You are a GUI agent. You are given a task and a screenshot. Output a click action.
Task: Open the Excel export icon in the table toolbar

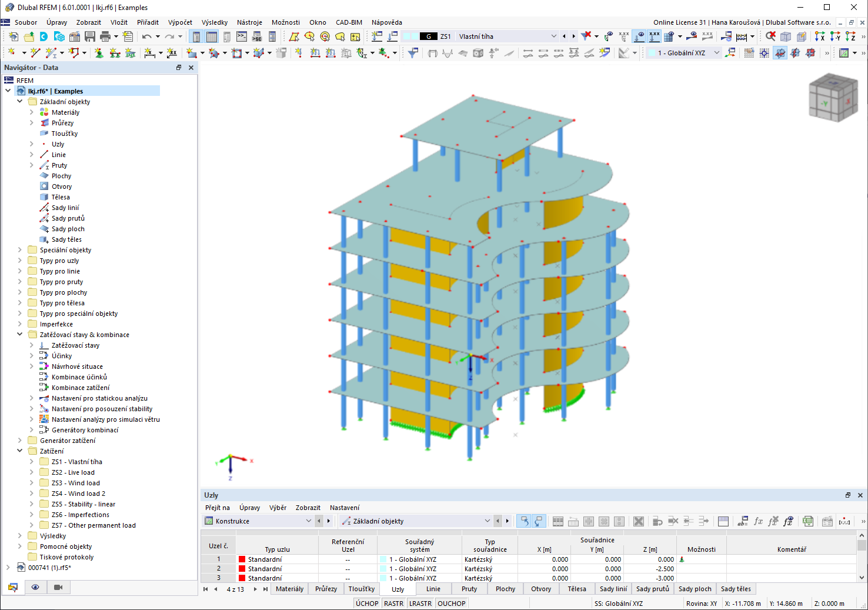click(x=808, y=521)
